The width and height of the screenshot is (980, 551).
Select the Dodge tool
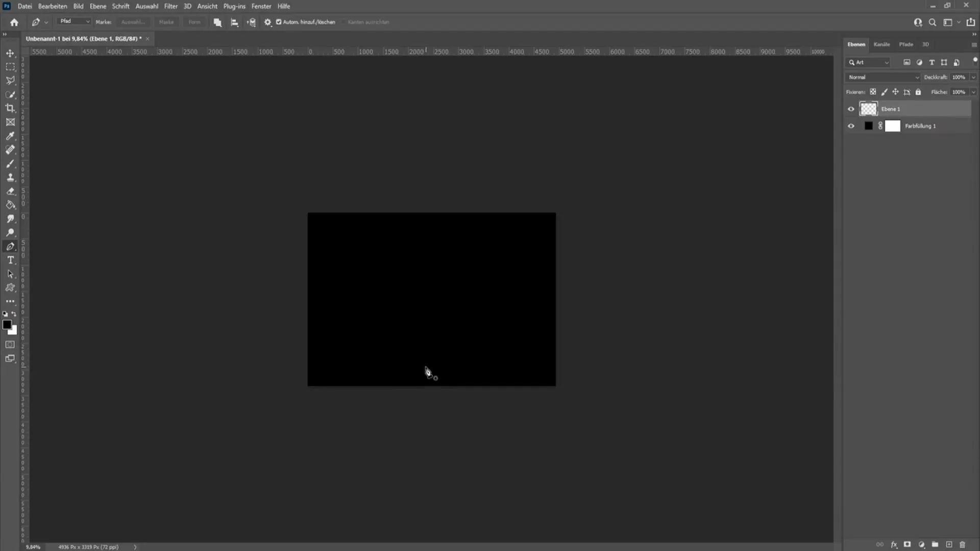pos(10,233)
